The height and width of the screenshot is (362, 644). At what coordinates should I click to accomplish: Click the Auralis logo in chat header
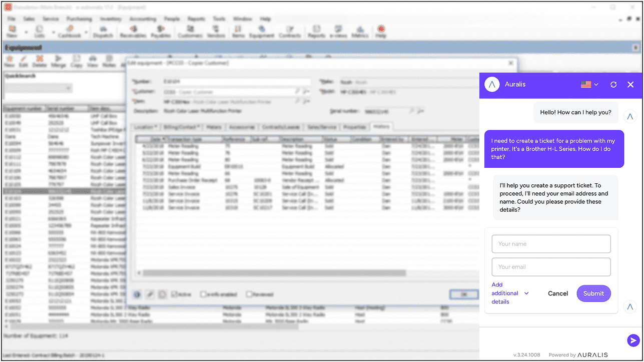(x=492, y=85)
